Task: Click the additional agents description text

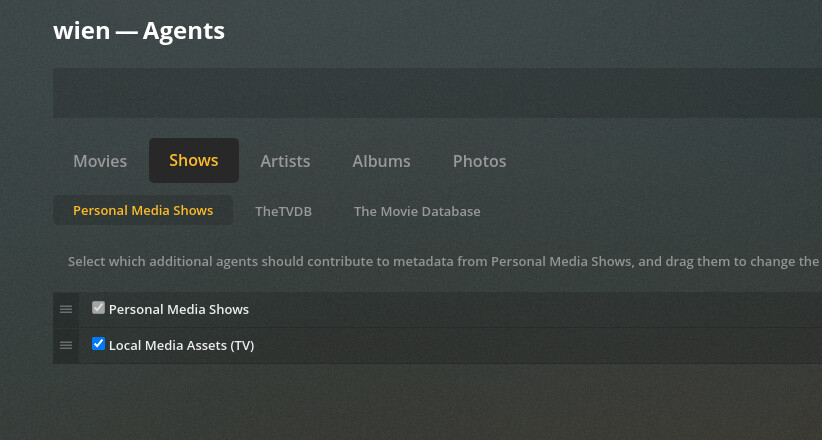Action: (x=444, y=261)
